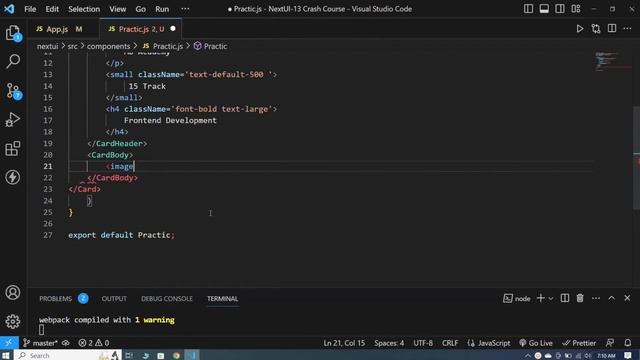The image size is (640, 360).
Task: Click master branch in status bar
Action: click(x=40, y=343)
